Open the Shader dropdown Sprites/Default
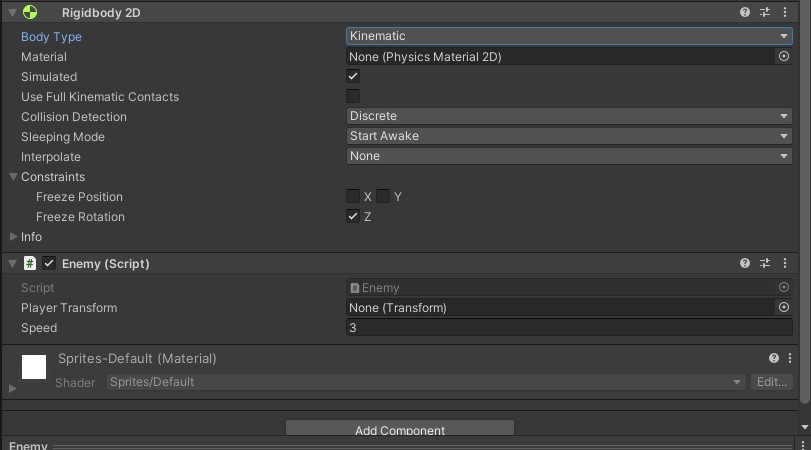This screenshot has height=450, width=811. [426, 382]
